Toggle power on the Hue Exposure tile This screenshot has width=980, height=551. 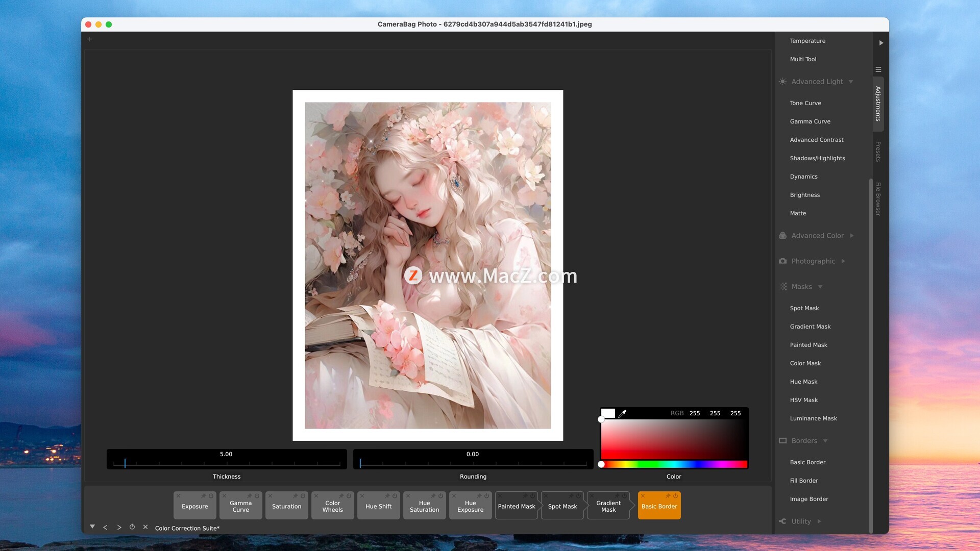486,496
